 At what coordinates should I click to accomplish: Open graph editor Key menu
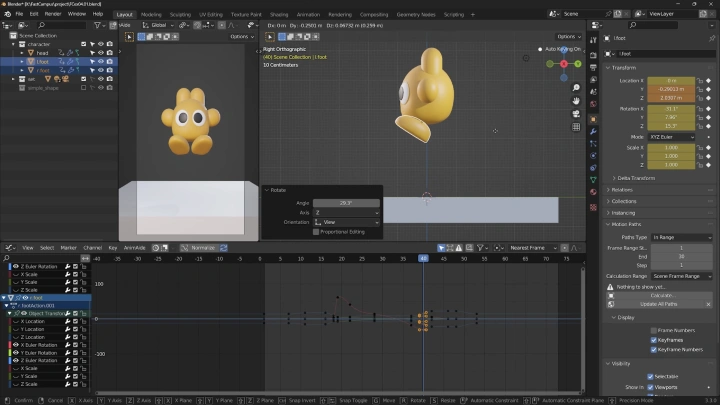[112, 248]
